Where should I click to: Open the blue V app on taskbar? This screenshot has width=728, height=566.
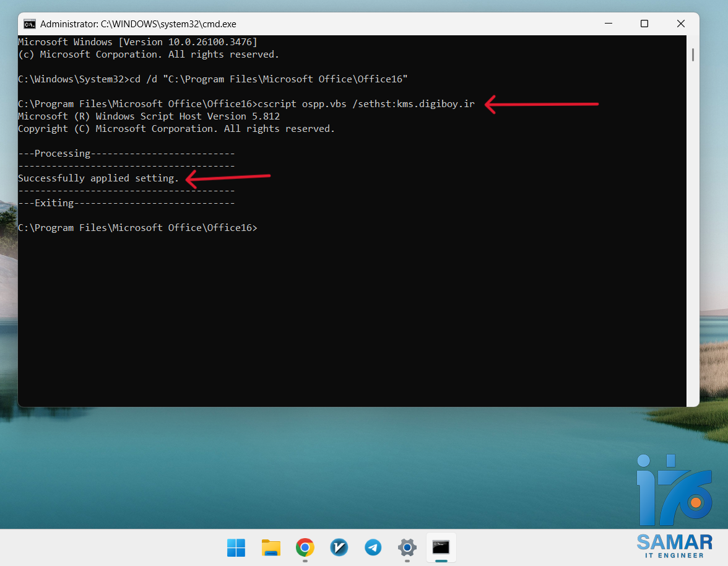coord(339,547)
